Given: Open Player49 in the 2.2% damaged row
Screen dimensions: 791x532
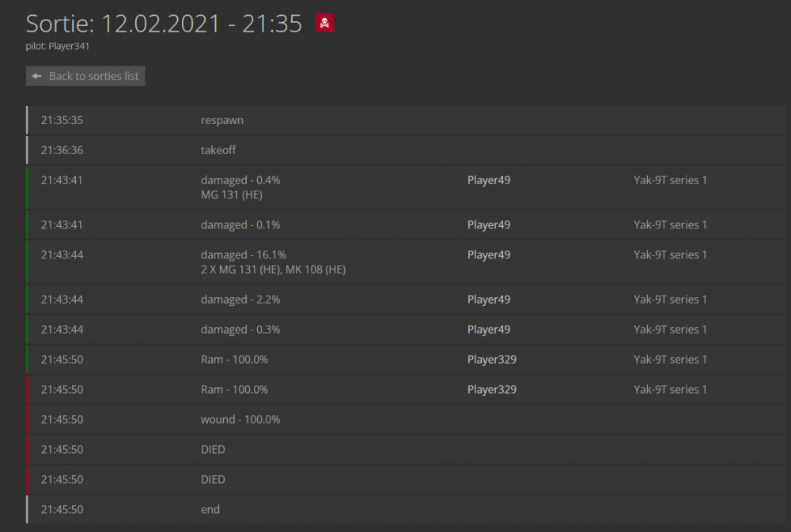Looking at the screenshot, I should (489, 300).
